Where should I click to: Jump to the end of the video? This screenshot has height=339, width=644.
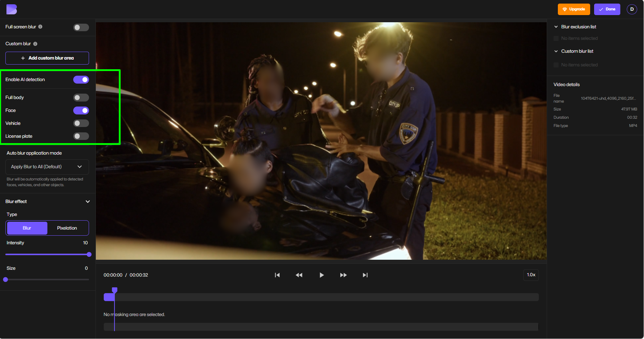365,275
